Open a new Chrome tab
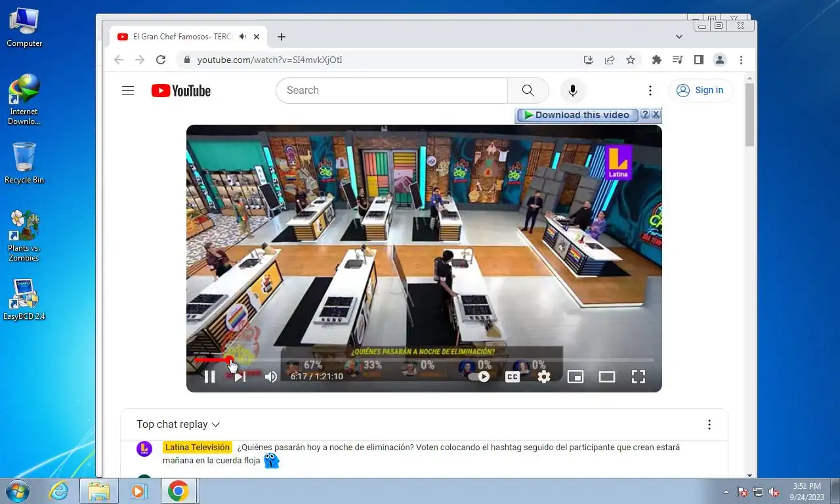Screen dimensions: 840x504 (281, 37)
